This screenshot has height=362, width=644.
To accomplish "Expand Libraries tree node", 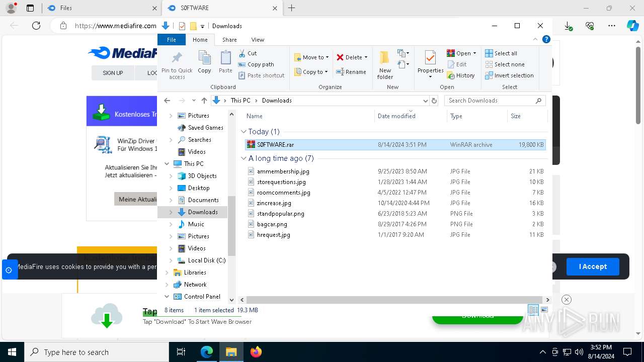I will click(x=167, y=273).
